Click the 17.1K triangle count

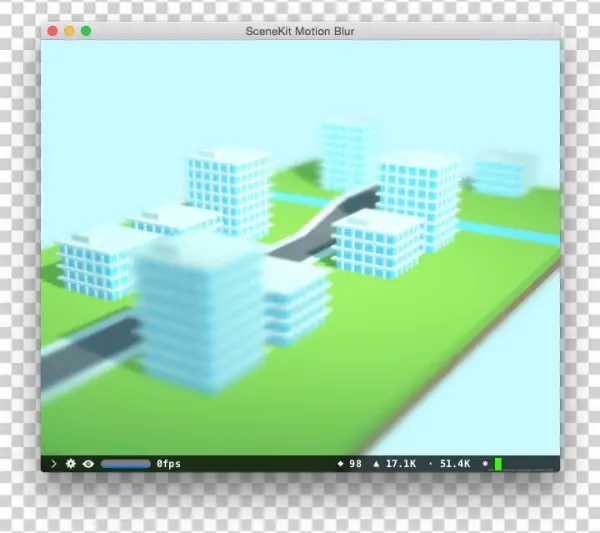[401, 464]
